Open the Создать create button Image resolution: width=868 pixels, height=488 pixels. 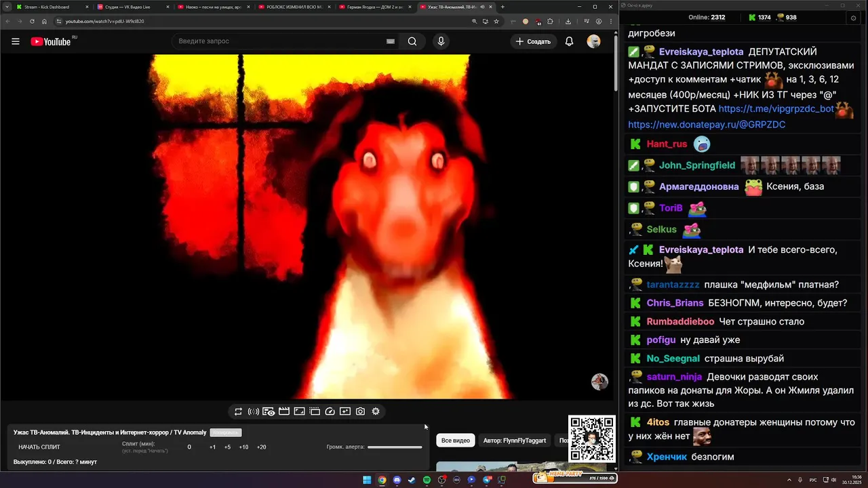click(534, 41)
